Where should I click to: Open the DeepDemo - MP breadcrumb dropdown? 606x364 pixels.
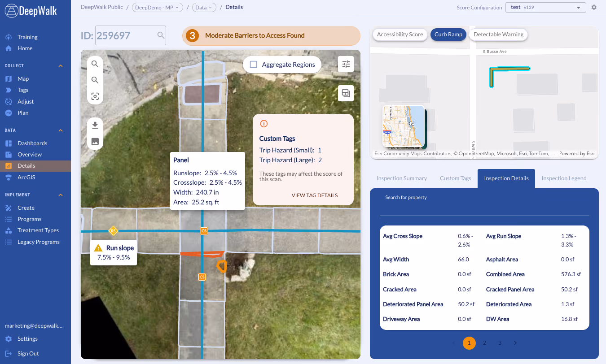point(158,7)
